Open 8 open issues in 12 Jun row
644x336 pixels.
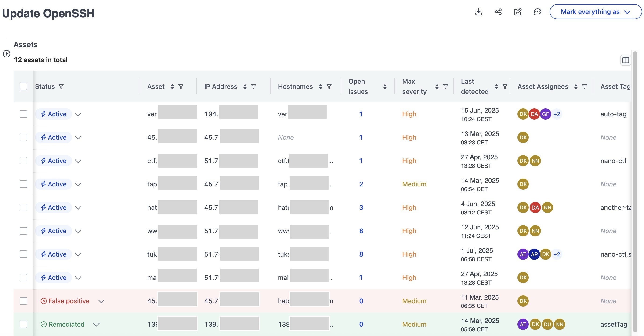pyautogui.click(x=361, y=231)
